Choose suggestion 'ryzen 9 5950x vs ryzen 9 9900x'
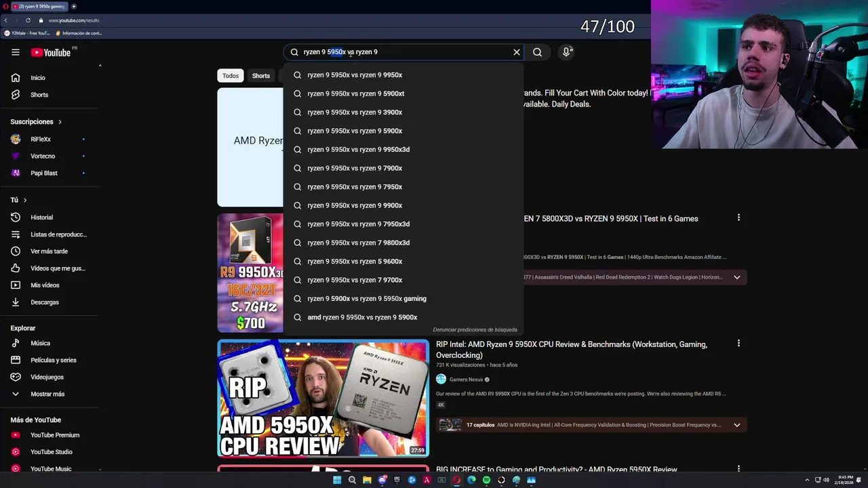868x488 pixels. (x=403, y=205)
